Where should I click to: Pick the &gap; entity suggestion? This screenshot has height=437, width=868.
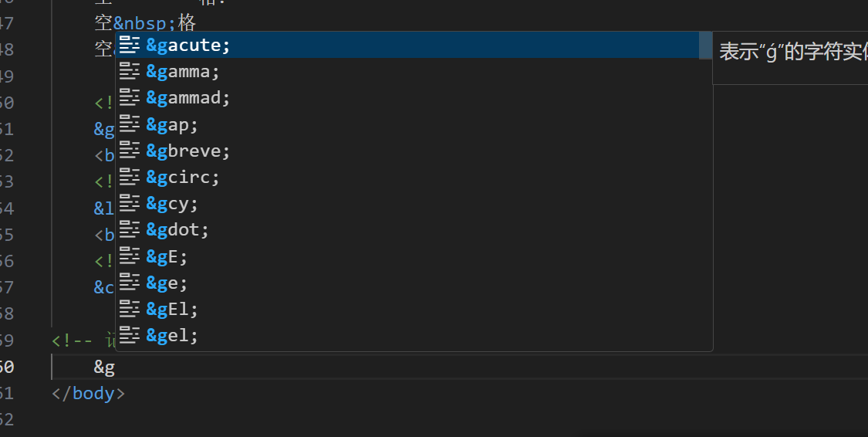pyautogui.click(x=414, y=124)
